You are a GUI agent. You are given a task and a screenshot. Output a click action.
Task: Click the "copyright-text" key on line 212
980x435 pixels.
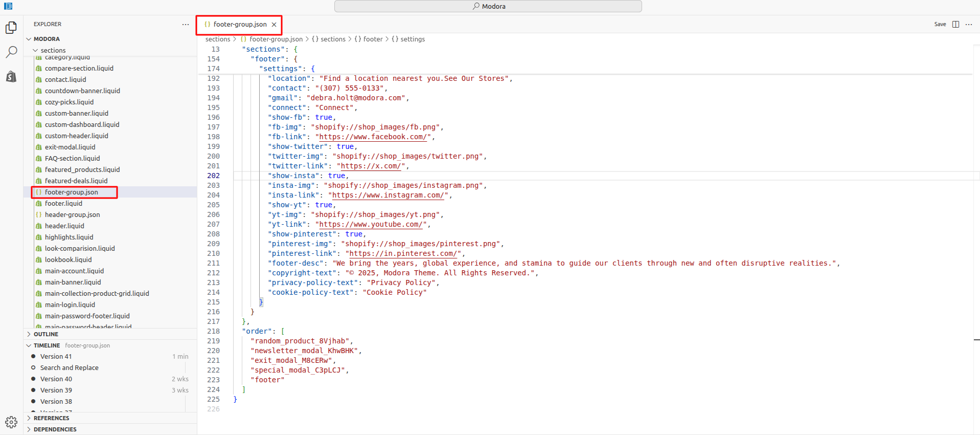pos(302,273)
